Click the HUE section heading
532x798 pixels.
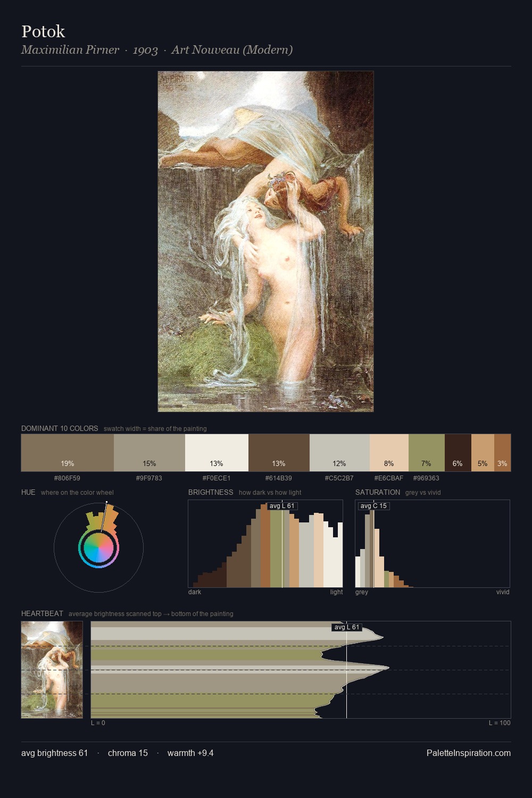(28, 492)
